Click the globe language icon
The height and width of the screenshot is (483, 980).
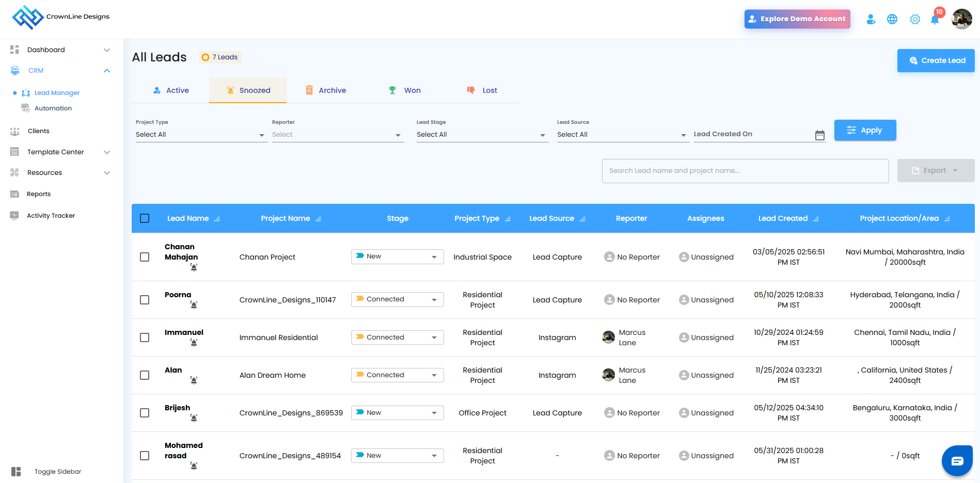892,20
